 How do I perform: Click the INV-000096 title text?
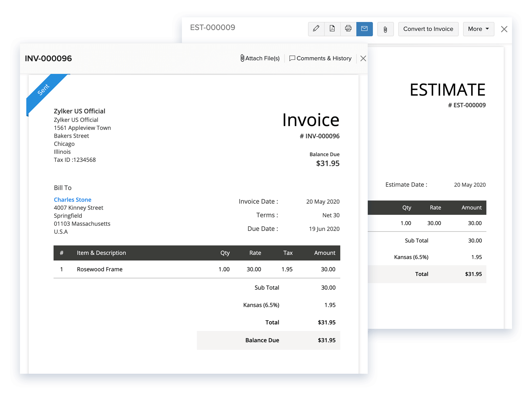coord(48,58)
